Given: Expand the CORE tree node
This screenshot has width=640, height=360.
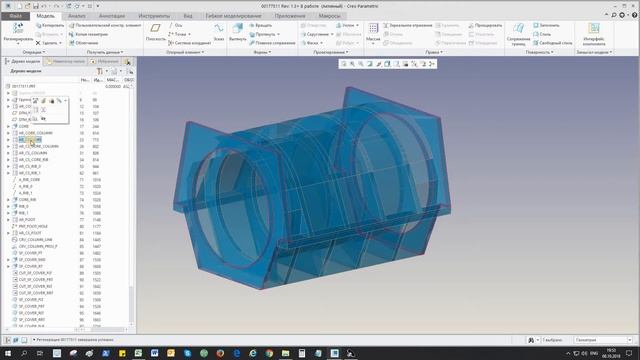Looking at the screenshot, I should (8, 127).
